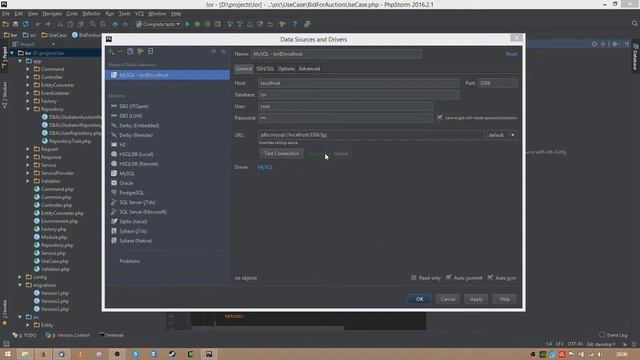
Task: Click the Synchronize icon in PhpStorm toolbar
Action: point(26,24)
